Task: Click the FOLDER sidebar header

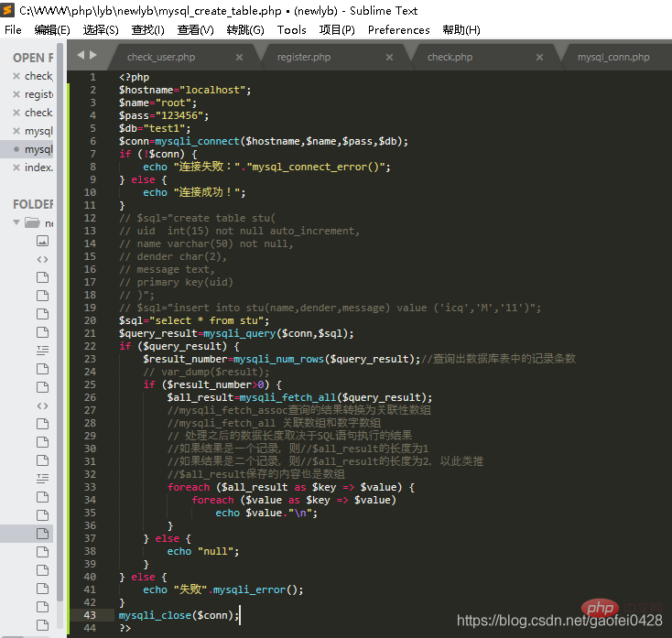Action: (33, 204)
